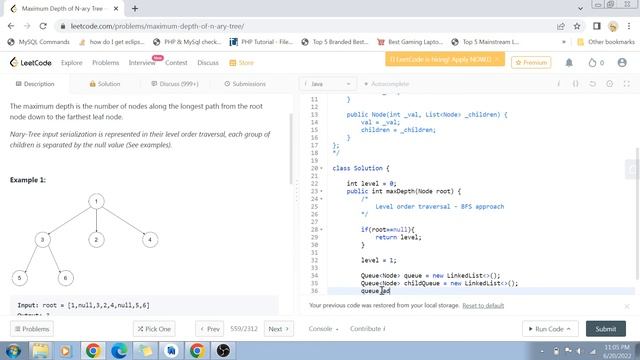Open LeetCode account avatar menu
640x360 pixels.
click(622, 62)
